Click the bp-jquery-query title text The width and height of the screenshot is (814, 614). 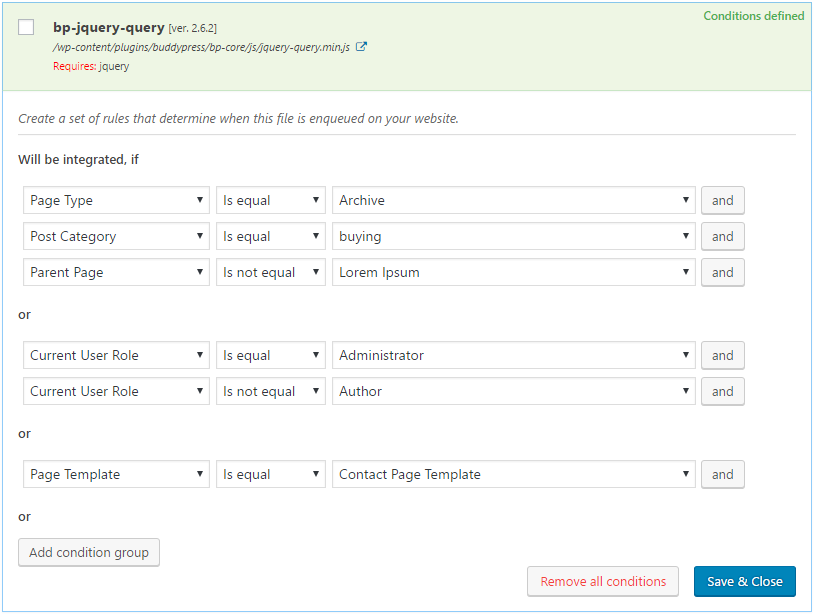(108, 27)
